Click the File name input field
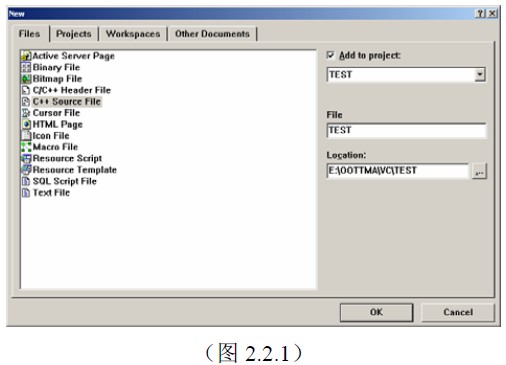 coord(406,130)
